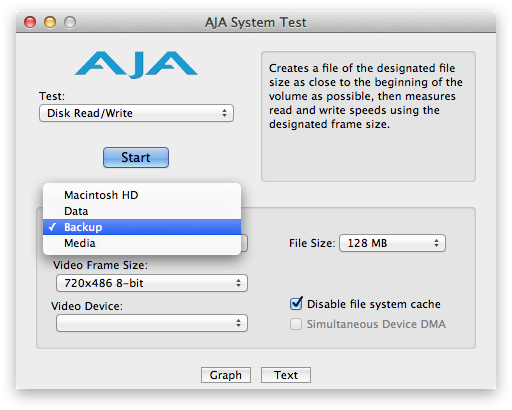The image size is (512, 410).
Task: Click the File Size label
Action: click(312, 243)
